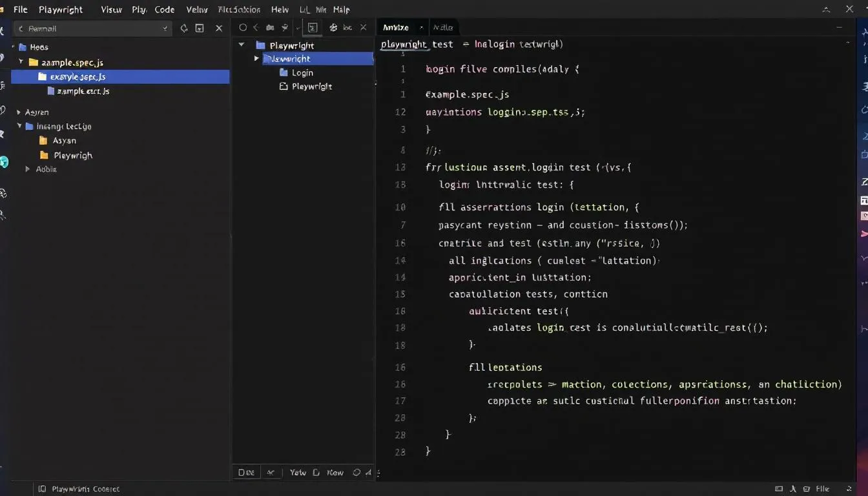
Task: Click the folder icon in middle panel toolbar
Action: [270, 28]
